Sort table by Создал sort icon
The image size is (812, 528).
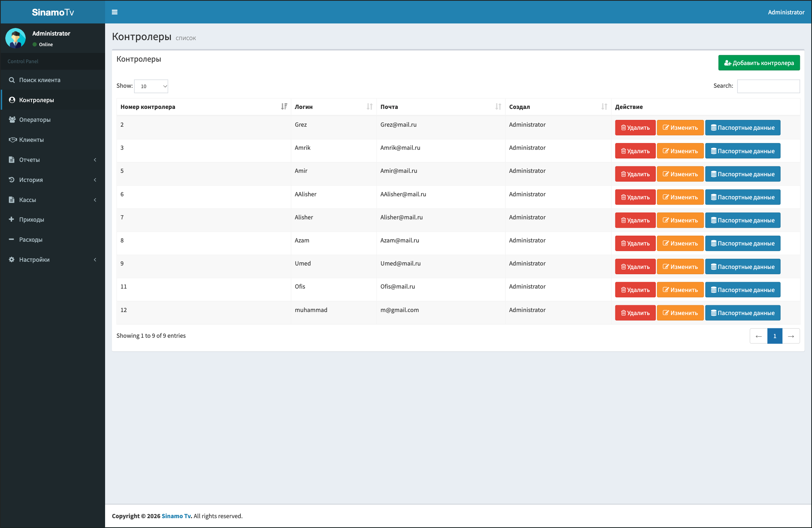click(x=604, y=107)
